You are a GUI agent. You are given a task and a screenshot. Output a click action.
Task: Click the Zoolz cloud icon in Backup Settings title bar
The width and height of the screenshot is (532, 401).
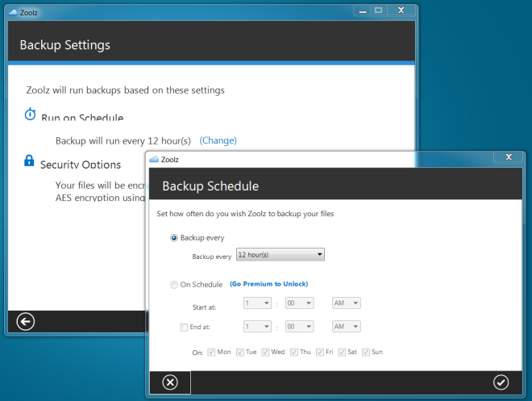click(x=13, y=13)
